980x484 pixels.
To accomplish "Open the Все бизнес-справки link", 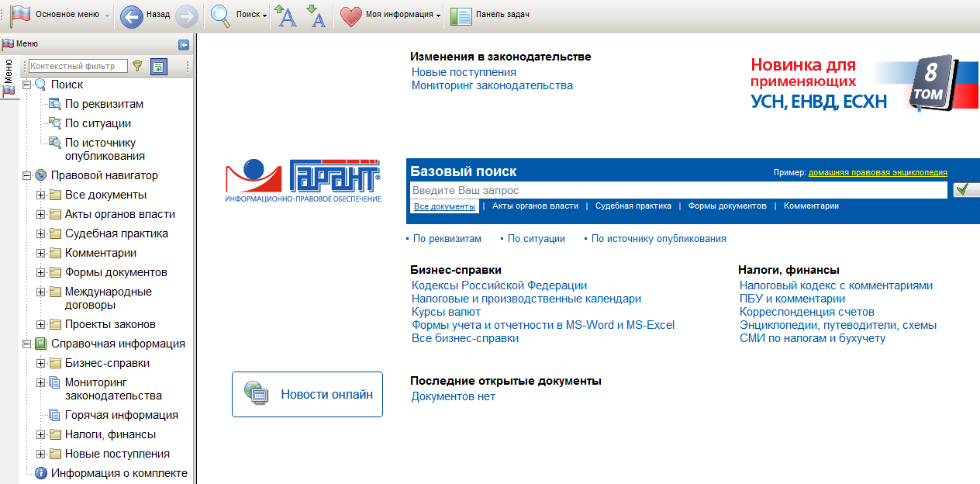I will 465,338.
